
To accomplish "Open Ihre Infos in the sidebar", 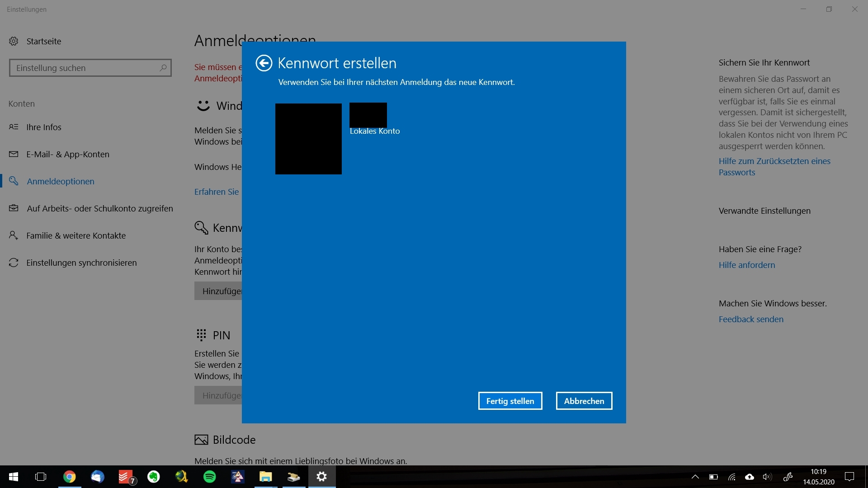I will point(43,127).
